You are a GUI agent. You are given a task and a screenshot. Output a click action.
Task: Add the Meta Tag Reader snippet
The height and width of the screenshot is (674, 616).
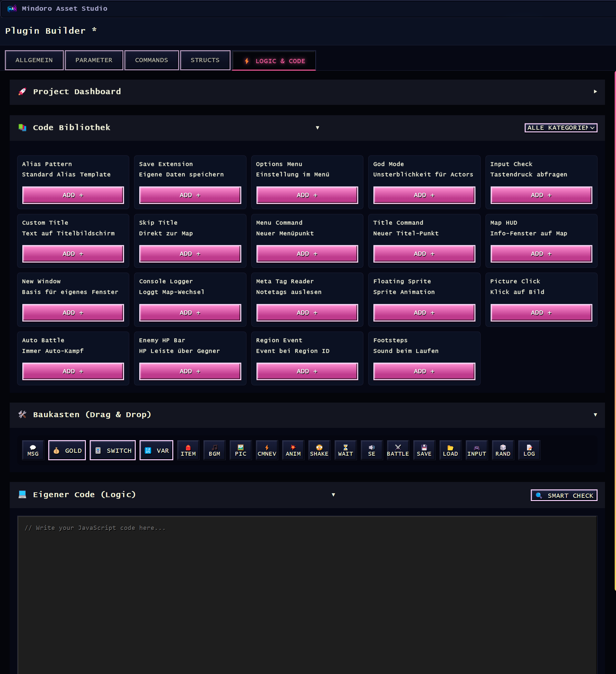point(307,313)
